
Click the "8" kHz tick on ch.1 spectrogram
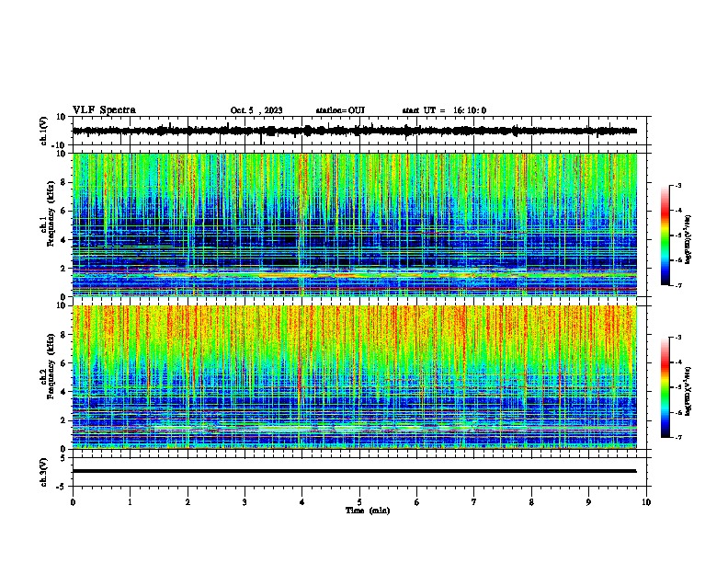tap(63, 182)
